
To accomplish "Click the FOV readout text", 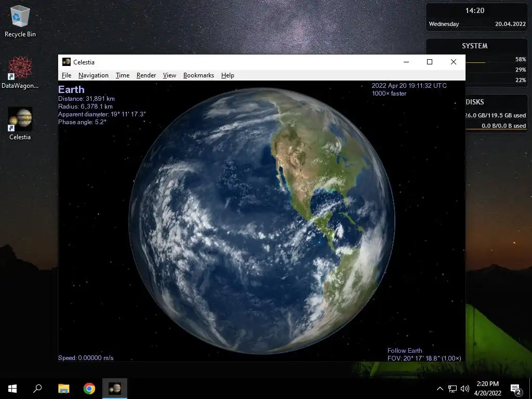I will click(424, 358).
